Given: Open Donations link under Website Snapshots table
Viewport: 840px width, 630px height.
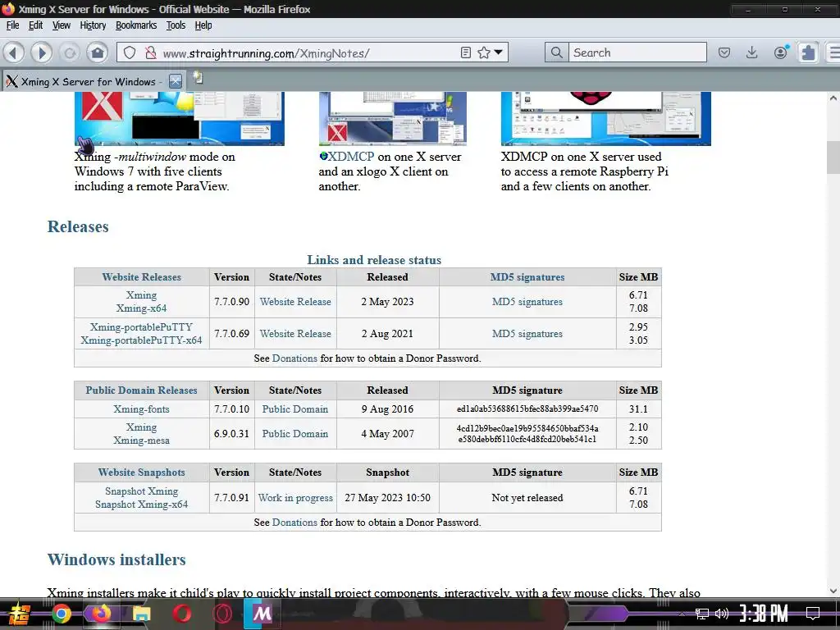Looking at the screenshot, I should (294, 523).
